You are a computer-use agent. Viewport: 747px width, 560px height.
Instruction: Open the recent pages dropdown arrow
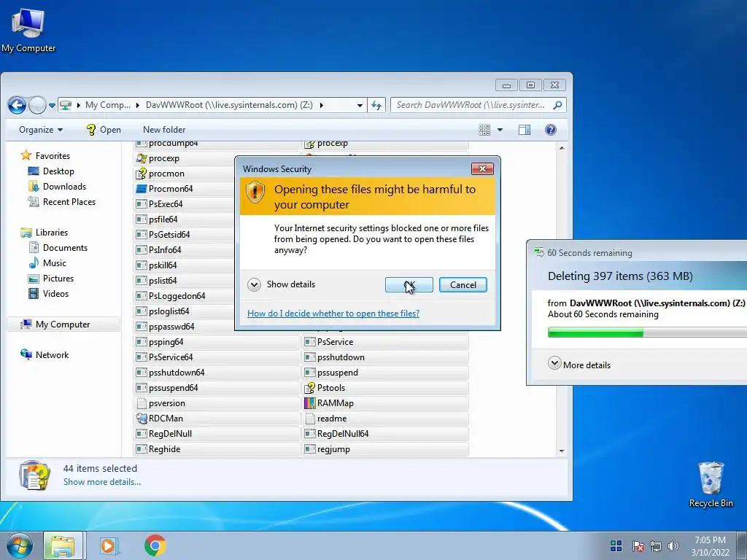click(52, 106)
